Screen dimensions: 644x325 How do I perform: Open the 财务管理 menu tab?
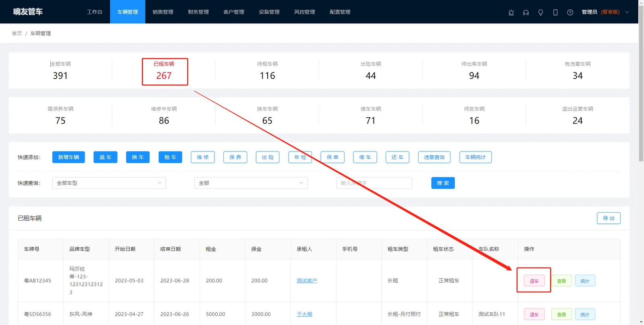point(198,12)
